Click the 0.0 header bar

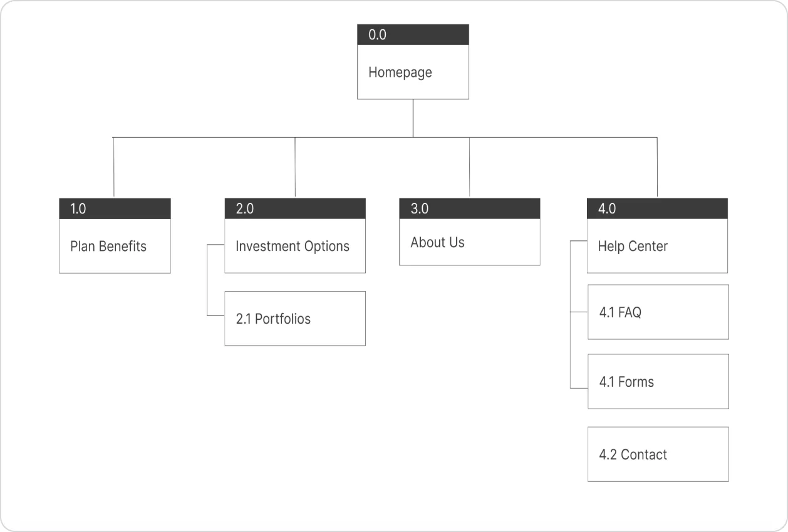[x=413, y=34]
